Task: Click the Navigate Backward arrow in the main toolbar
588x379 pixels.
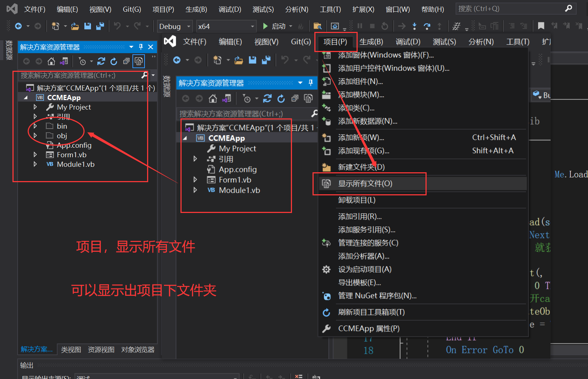Action: tap(18, 26)
